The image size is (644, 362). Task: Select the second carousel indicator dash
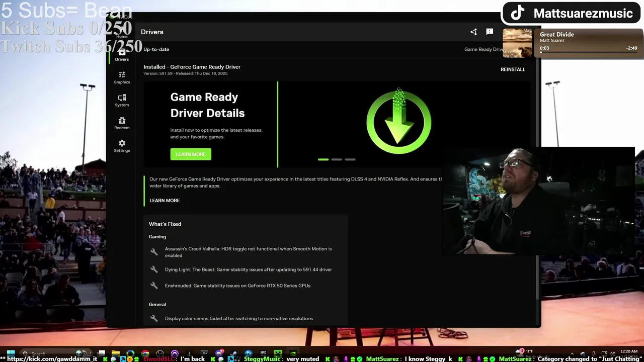coord(337,159)
